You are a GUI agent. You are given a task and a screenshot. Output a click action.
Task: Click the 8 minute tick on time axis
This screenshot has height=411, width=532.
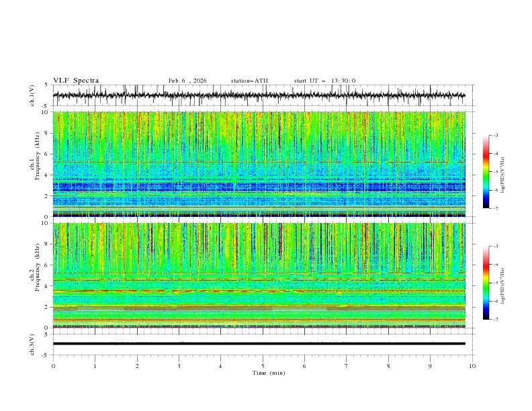(x=388, y=366)
